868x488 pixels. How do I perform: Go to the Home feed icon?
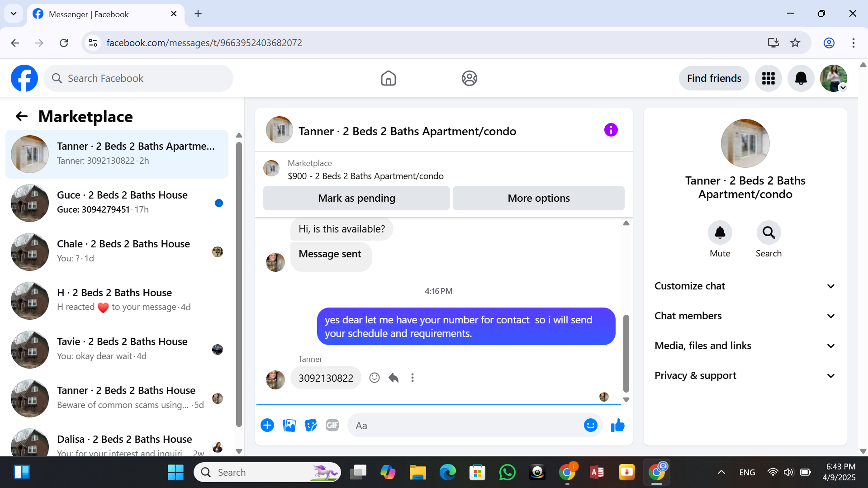388,78
